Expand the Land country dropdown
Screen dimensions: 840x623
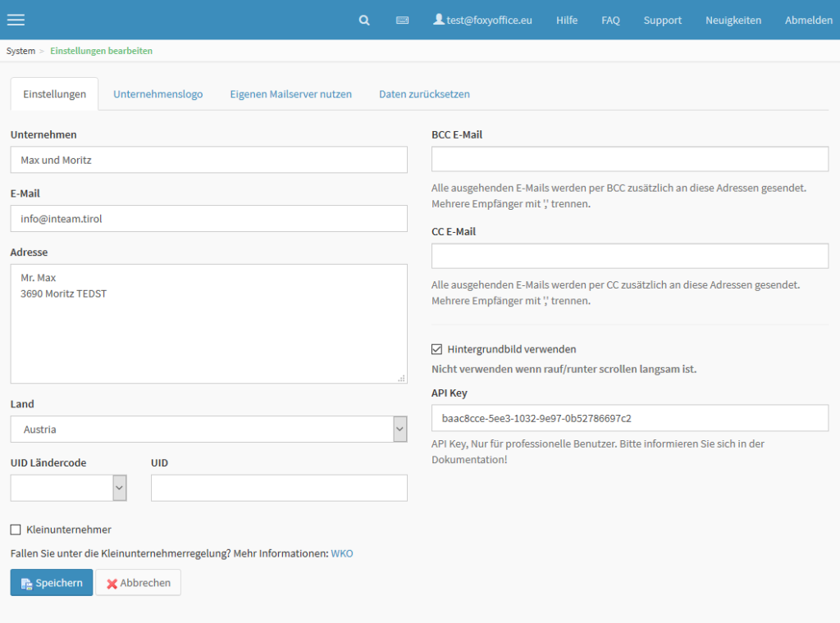208,429
